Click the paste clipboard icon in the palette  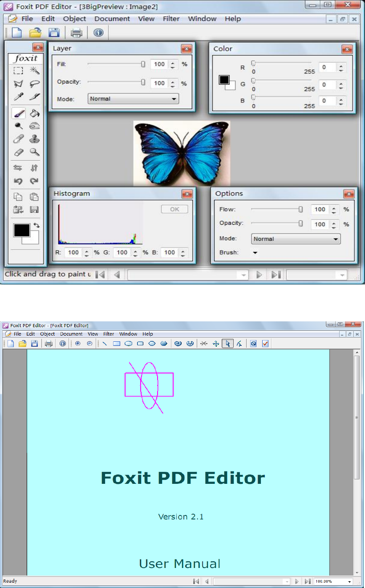click(x=34, y=197)
